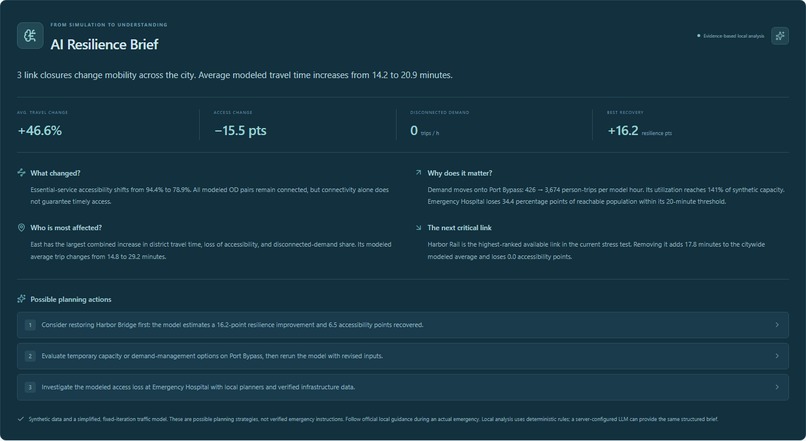Image resolution: width=806 pixels, height=441 pixels.
Task: Expand chevron on Emergency Hospital access action
Action: (x=777, y=387)
